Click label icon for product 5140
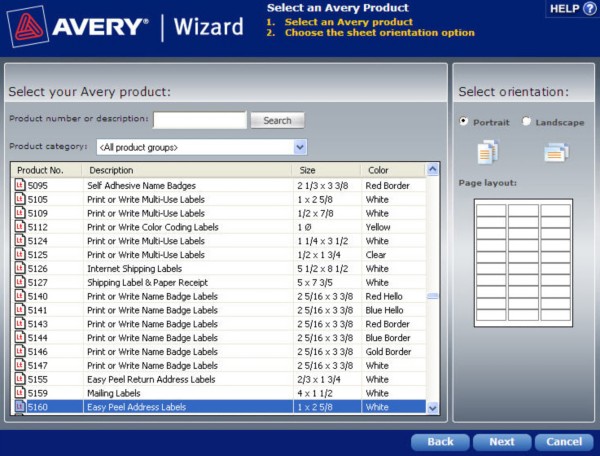This screenshot has height=456, width=600. 20,296
